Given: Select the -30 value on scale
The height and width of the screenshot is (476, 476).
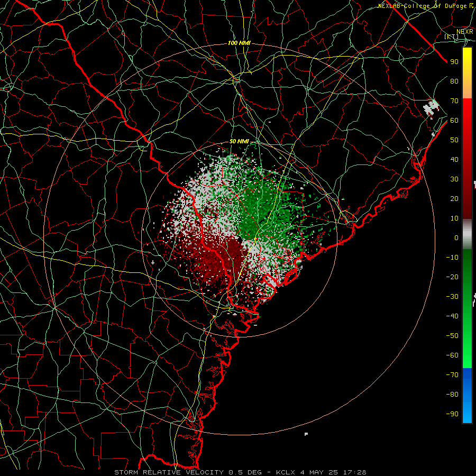Looking at the screenshot, I should pyautogui.click(x=452, y=297).
